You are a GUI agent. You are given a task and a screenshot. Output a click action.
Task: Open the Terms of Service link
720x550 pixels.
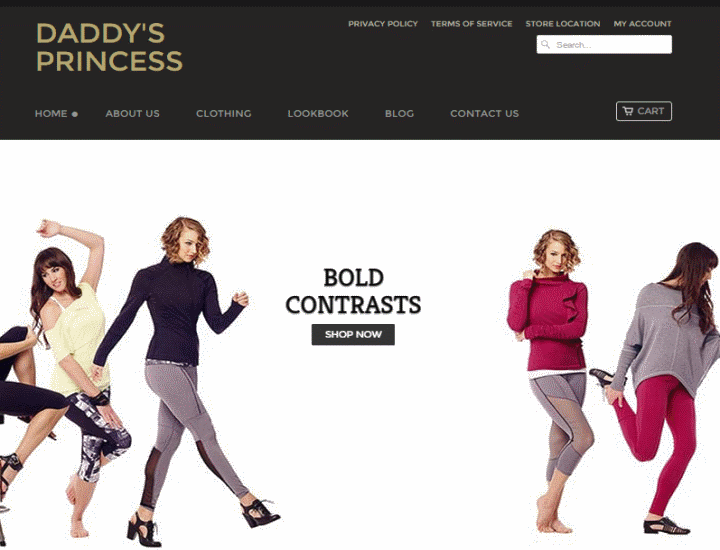click(x=472, y=24)
